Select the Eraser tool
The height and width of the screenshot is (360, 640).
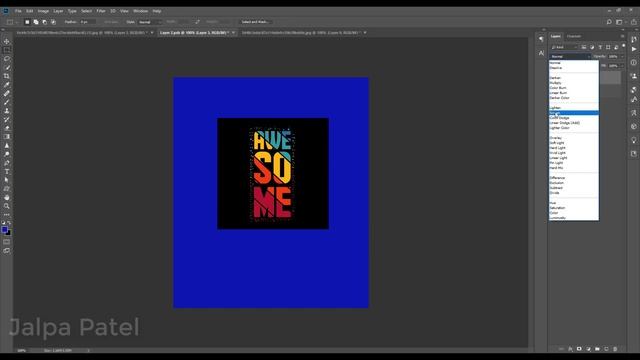(x=7, y=128)
